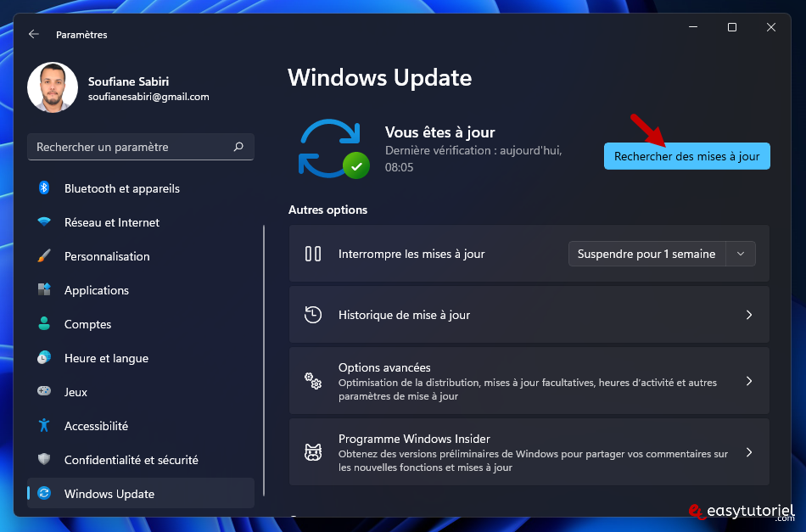This screenshot has height=532, width=806.
Task: Click the Comptes person icon
Action: click(x=44, y=324)
